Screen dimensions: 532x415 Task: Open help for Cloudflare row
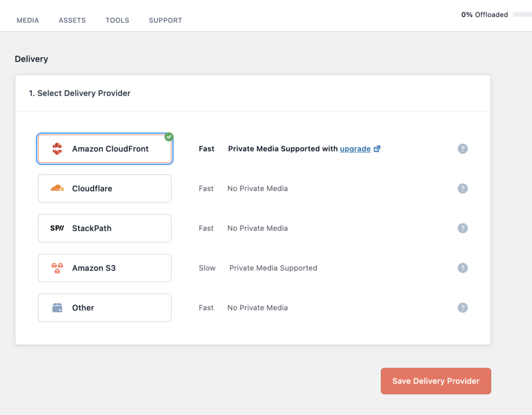coord(462,188)
